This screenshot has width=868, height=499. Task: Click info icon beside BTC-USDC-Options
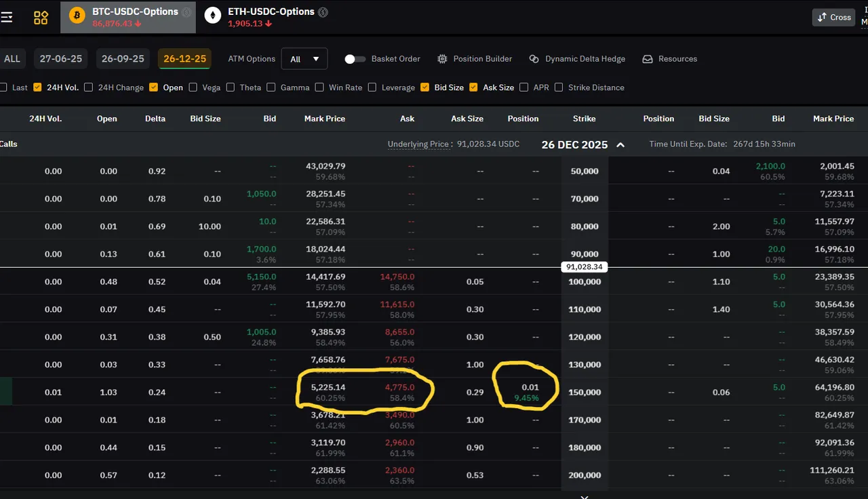[x=187, y=12]
